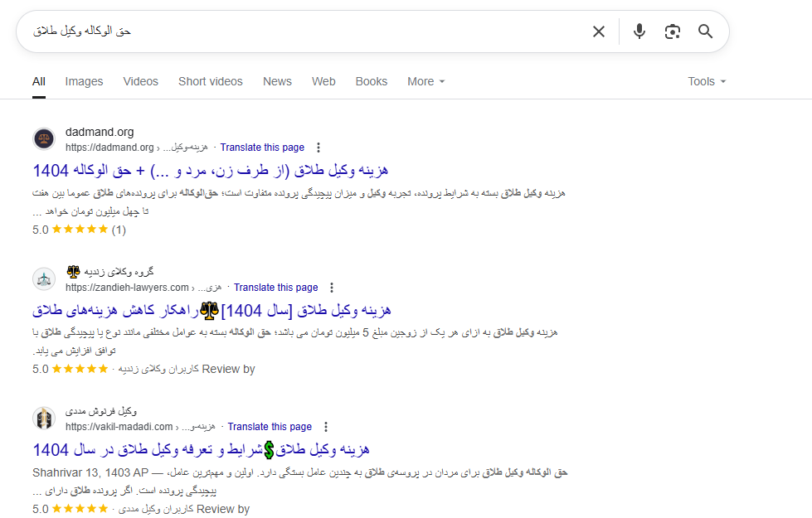Expand the More search categories dropdown

[x=426, y=82]
